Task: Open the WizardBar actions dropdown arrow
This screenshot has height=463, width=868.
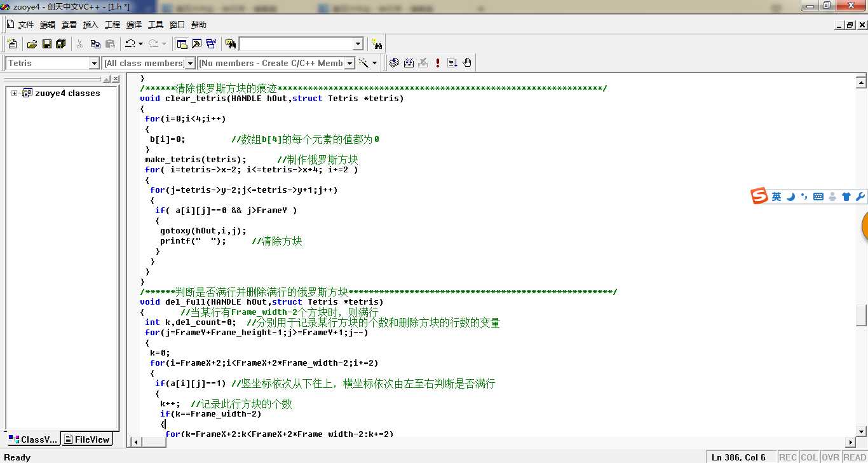Action: 375,63
